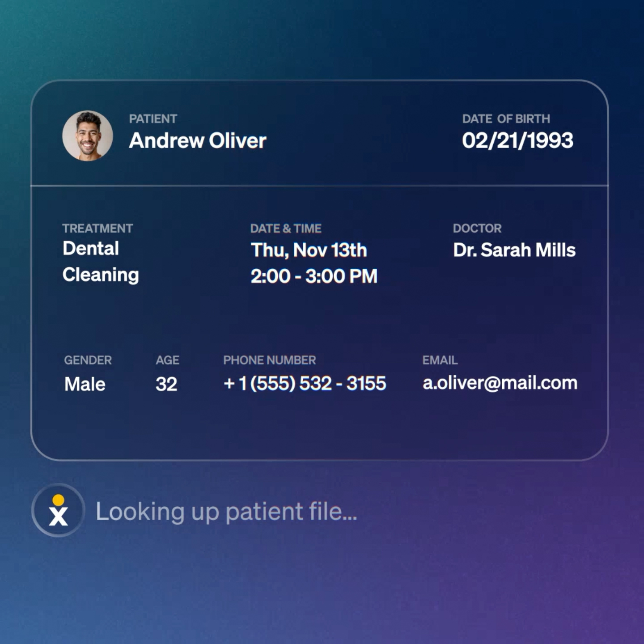Click the TREATMENT field label

point(97,229)
